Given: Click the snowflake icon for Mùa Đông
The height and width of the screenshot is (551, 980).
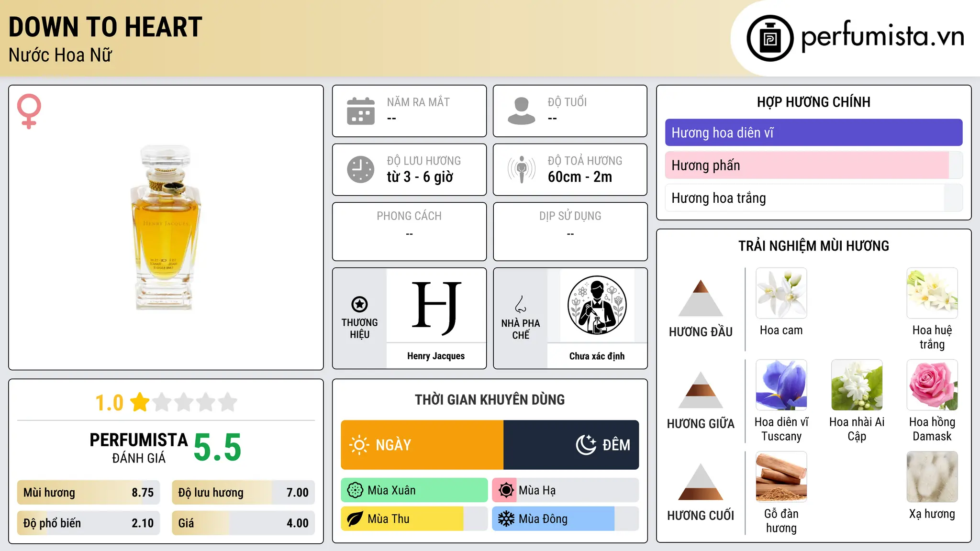Looking at the screenshot, I should [506, 519].
